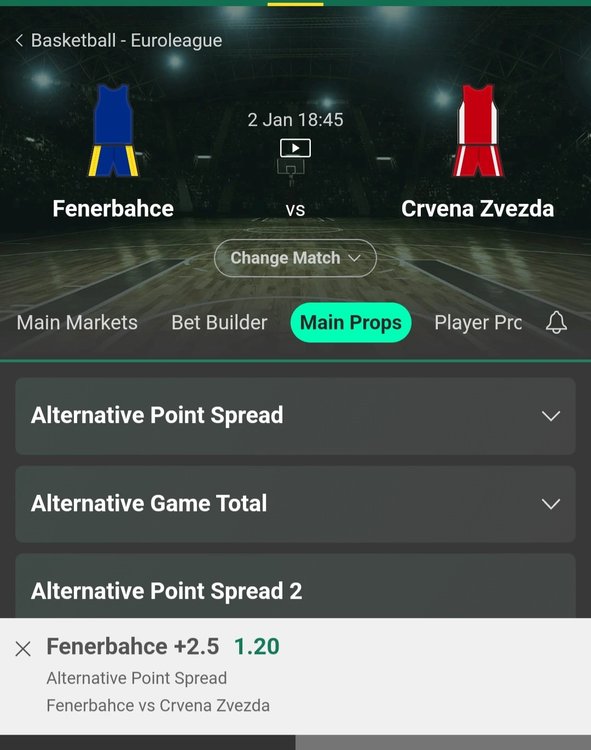Screen dimensions: 591x750
Task: Switch to the Main Markets tab
Action: point(77,322)
